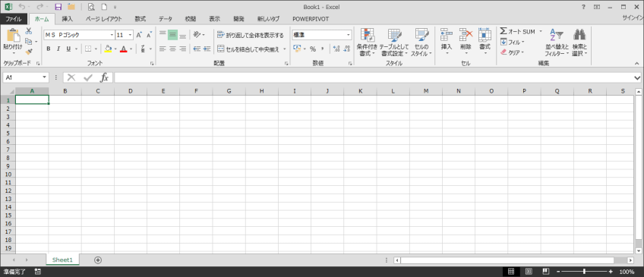Open the Customize Quick Access Toolbar arrow

point(115,8)
